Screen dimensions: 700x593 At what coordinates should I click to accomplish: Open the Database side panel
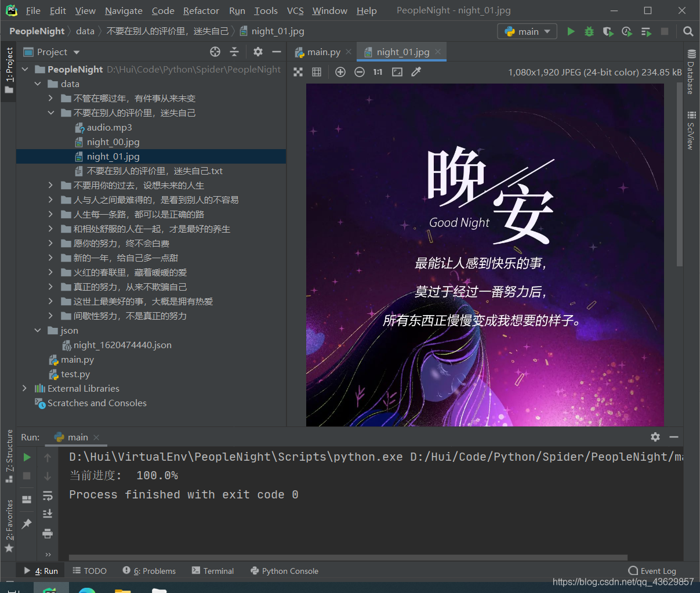point(691,72)
